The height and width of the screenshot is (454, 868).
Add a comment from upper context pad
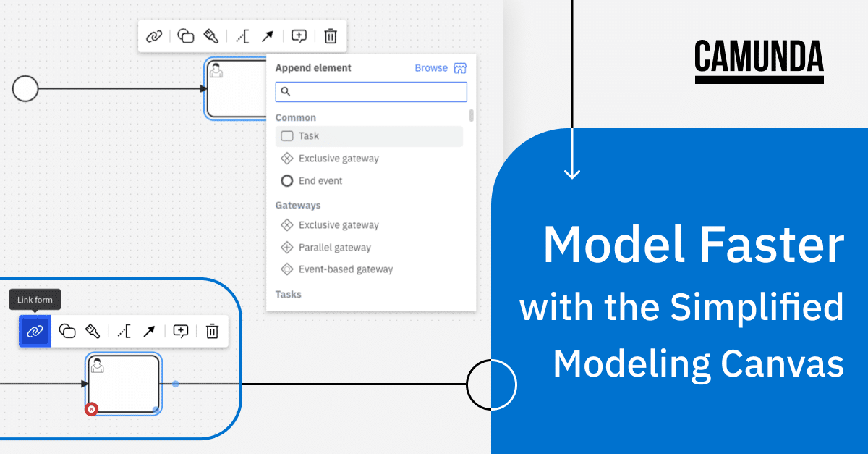click(x=299, y=36)
